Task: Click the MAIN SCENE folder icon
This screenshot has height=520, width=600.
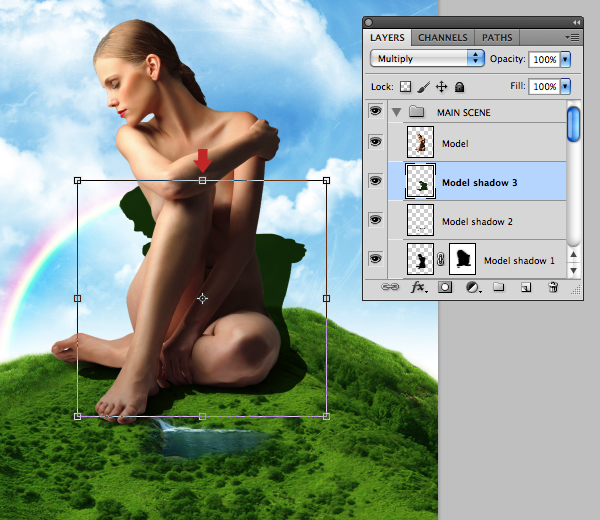Action: tap(416, 112)
